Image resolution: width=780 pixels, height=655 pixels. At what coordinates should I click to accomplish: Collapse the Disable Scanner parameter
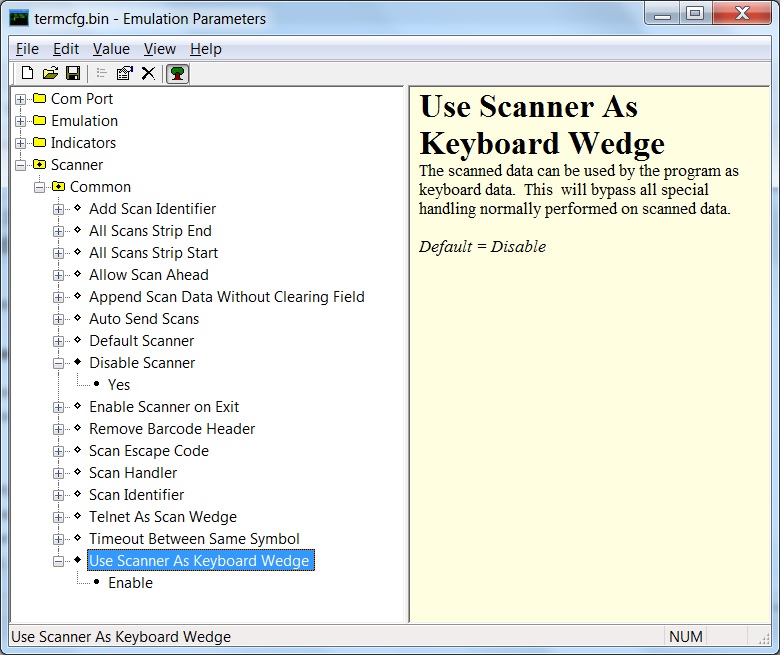click(58, 363)
